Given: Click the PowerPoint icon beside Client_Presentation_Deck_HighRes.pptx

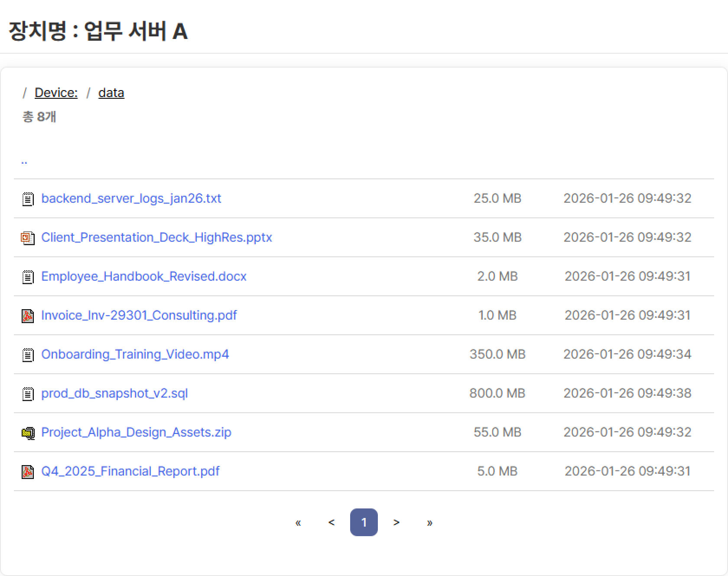Looking at the screenshot, I should click(x=28, y=238).
